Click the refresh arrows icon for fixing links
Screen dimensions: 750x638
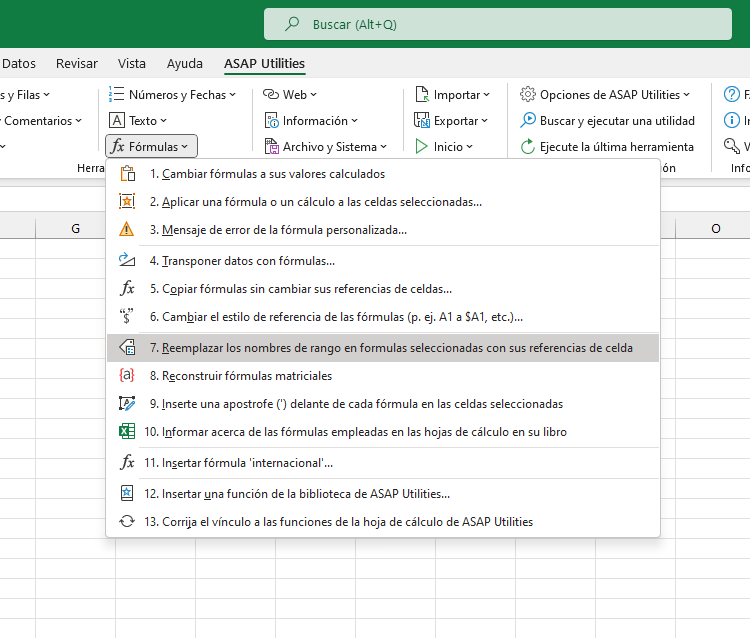[x=127, y=521]
